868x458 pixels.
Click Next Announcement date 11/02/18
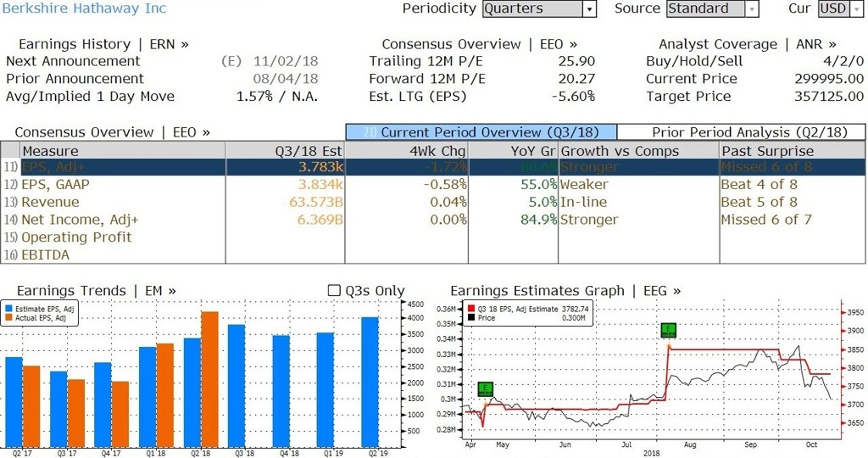(286, 61)
